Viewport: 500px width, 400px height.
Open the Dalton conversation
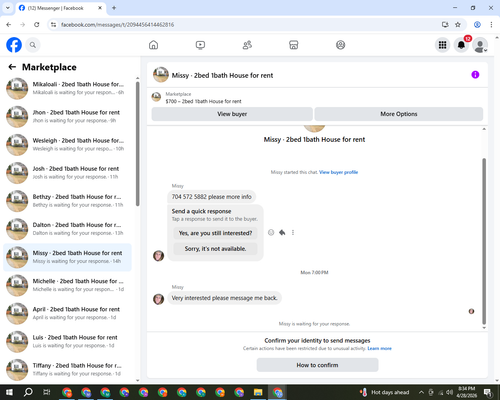[x=67, y=229]
